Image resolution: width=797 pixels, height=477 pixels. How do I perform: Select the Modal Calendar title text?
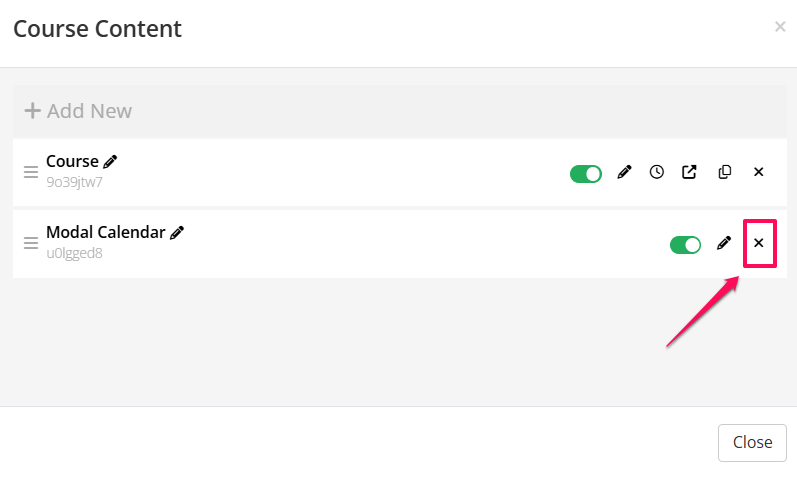(x=105, y=232)
